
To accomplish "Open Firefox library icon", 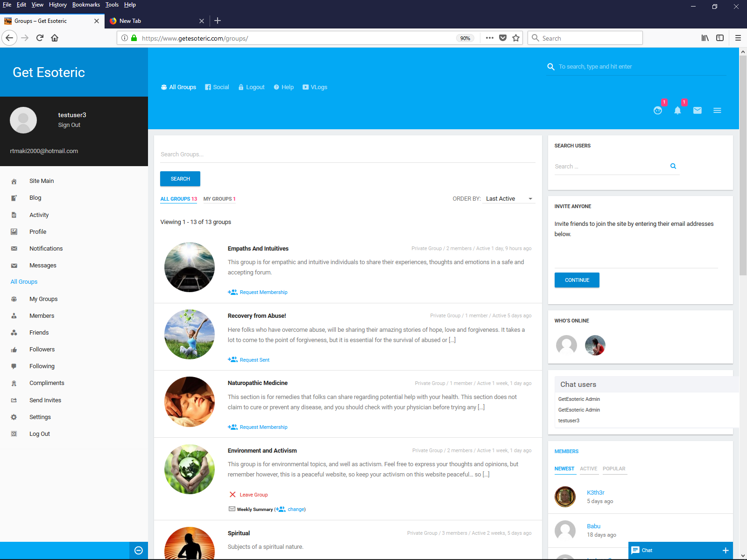I will coord(705,38).
